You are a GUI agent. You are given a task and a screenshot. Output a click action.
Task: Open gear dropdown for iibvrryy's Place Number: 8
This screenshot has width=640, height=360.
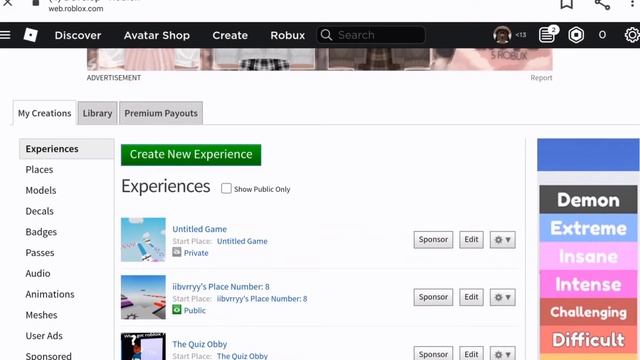click(502, 297)
